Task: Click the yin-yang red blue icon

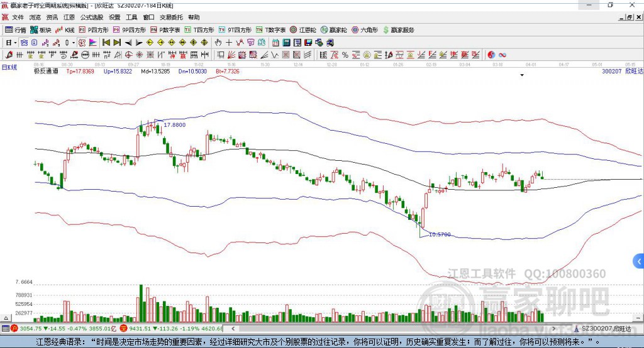Action: [491, 55]
